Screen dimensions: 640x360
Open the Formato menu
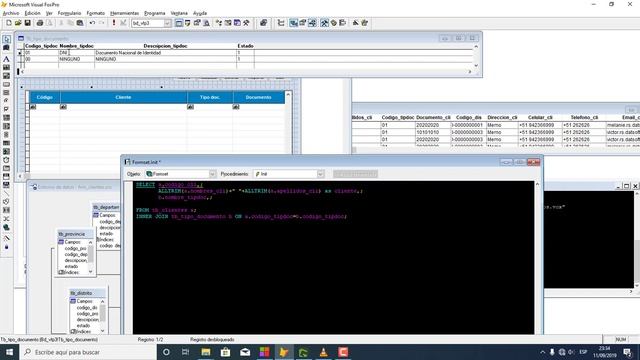pos(96,13)
